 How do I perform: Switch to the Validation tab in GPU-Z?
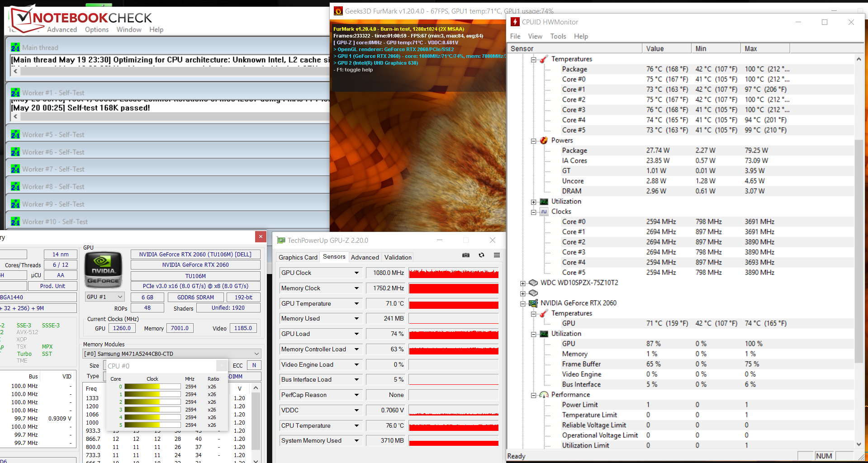tap(398, 257)
